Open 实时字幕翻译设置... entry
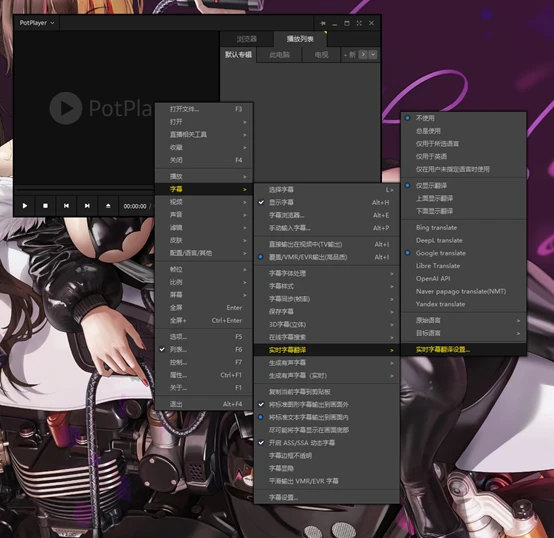This screenshot has height=538, width=554. 464,350
